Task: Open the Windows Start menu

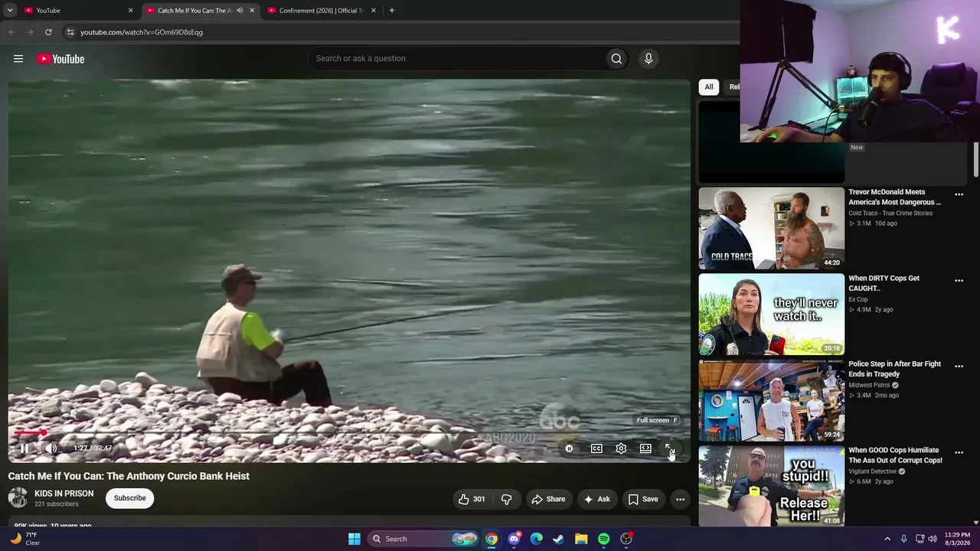Action: (x=354, y=539)
